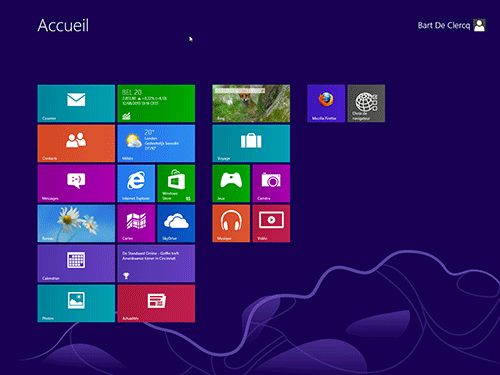The height and width of the screenshot is (375, 500).
Task: Open the Musique headphones tile
Action: pyautogui.click(x=231, y=223)
